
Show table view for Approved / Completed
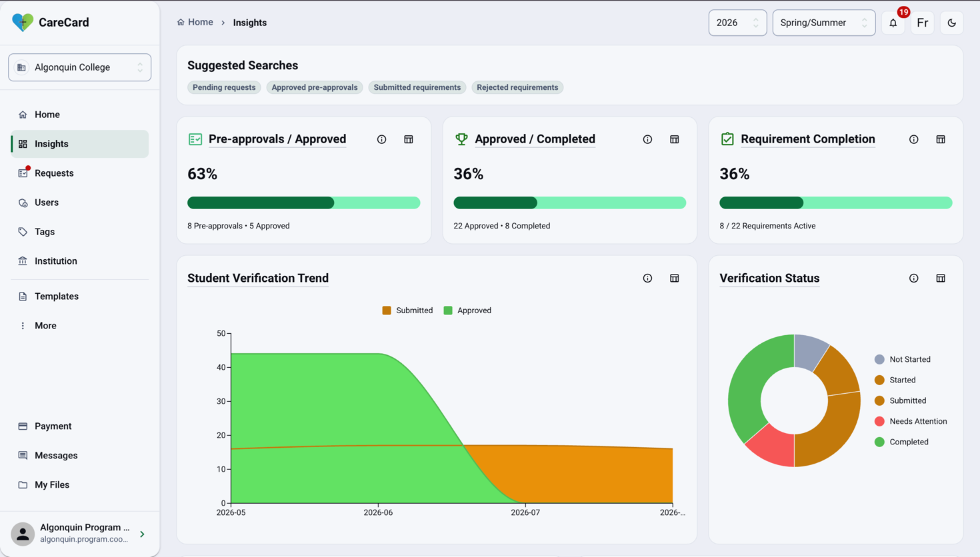pos(675,139)
